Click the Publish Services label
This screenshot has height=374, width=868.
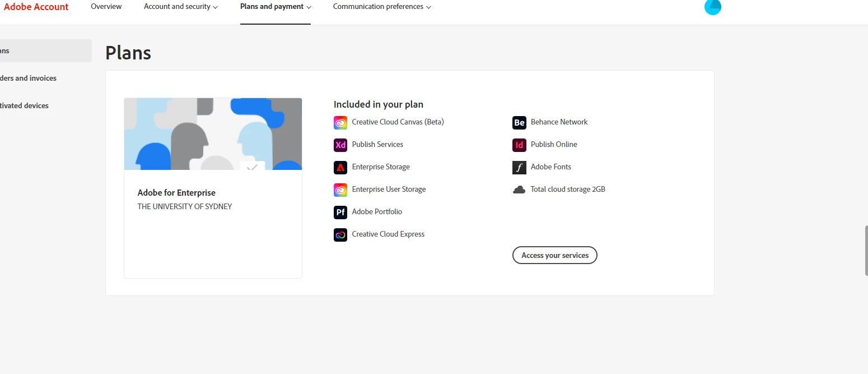(x=377, y=144)
